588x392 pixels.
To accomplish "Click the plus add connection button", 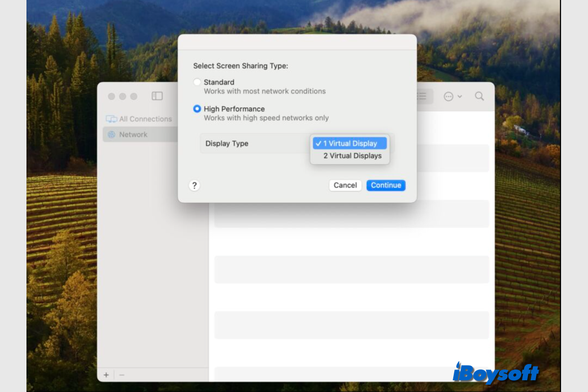I will (106, 375).
